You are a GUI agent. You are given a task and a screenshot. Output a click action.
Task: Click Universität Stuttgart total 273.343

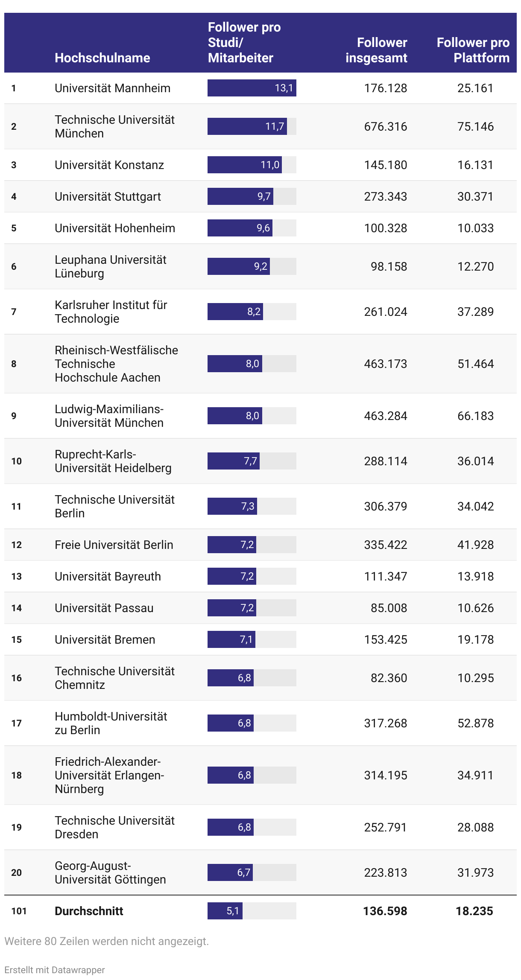click(x=386, y=197)
